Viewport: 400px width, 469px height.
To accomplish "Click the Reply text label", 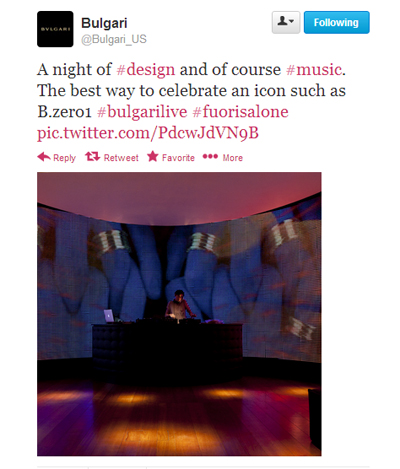I will coord(64,158).
